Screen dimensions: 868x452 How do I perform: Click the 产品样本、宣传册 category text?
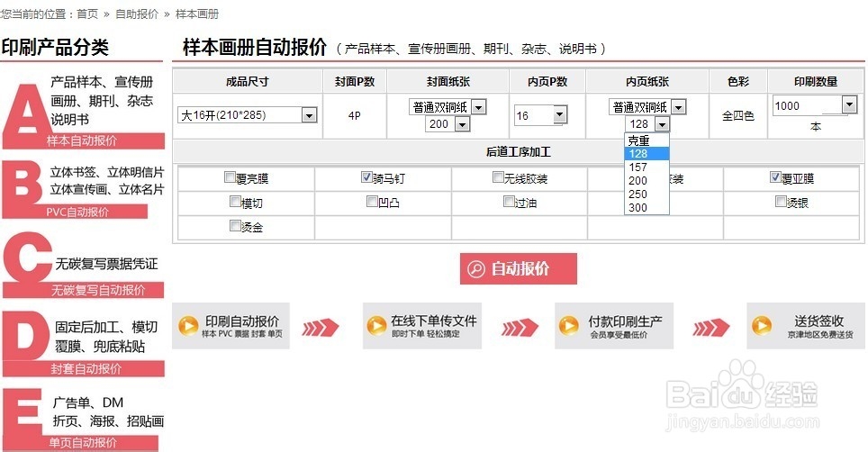[x=102, y=82]
